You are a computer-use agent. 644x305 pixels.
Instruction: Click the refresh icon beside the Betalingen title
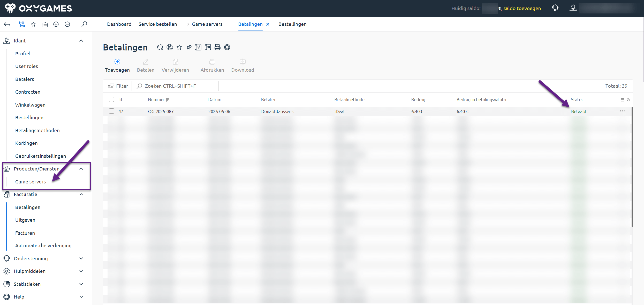[x=160, y=47]
